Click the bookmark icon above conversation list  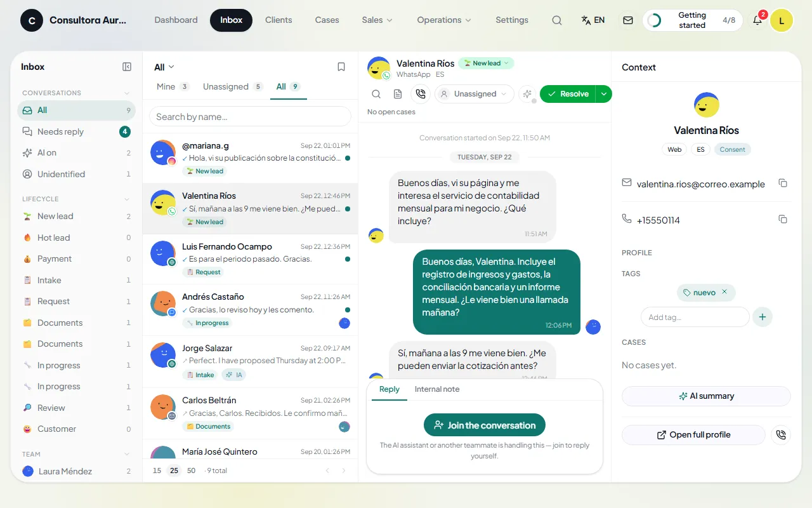341,67
